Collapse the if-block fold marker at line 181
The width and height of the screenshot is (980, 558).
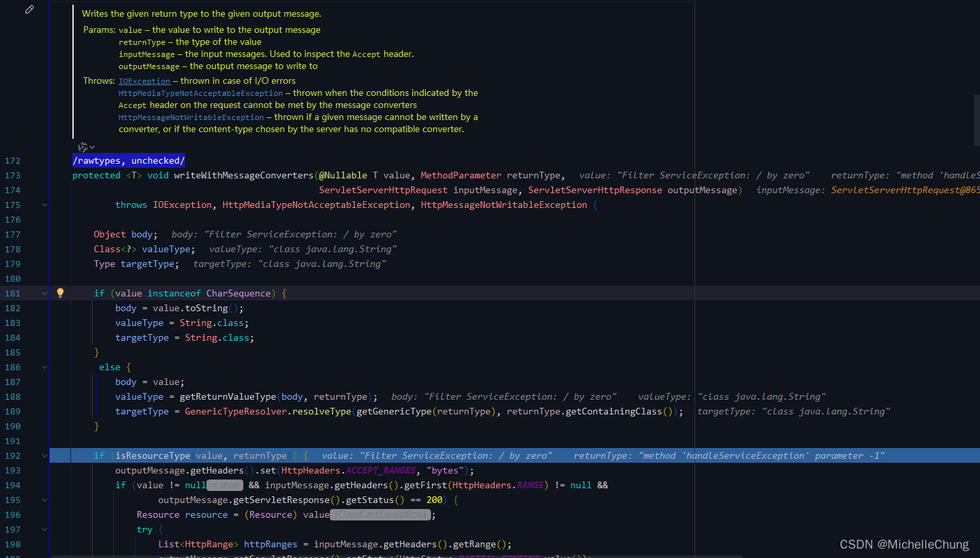click(45, 293)
